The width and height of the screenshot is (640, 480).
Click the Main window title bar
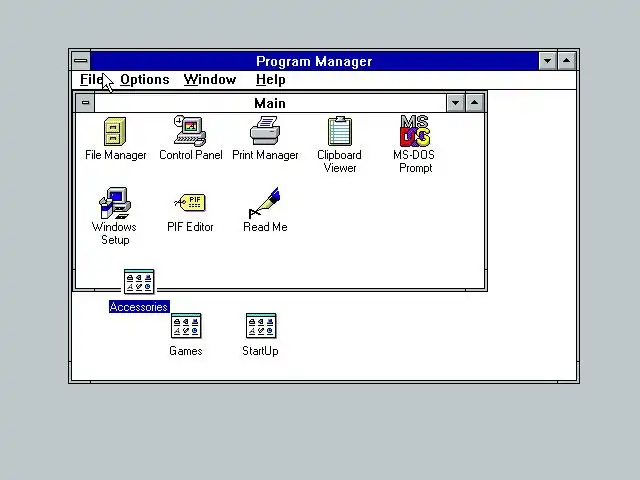pos(270,103)
